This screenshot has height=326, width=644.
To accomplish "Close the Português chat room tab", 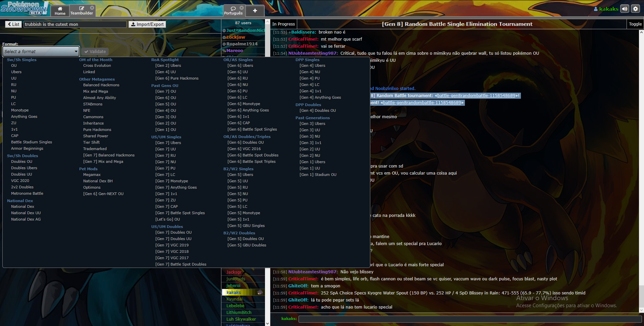I will 241,7.
